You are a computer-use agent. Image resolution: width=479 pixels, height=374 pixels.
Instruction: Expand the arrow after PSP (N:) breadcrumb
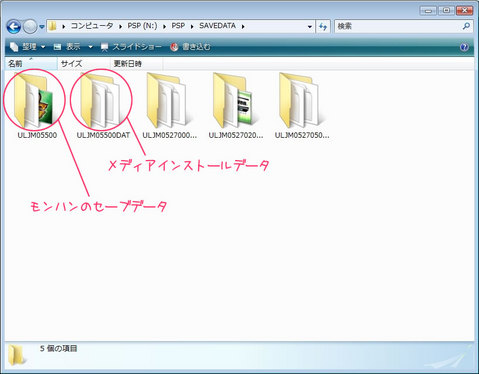(164, 26)
